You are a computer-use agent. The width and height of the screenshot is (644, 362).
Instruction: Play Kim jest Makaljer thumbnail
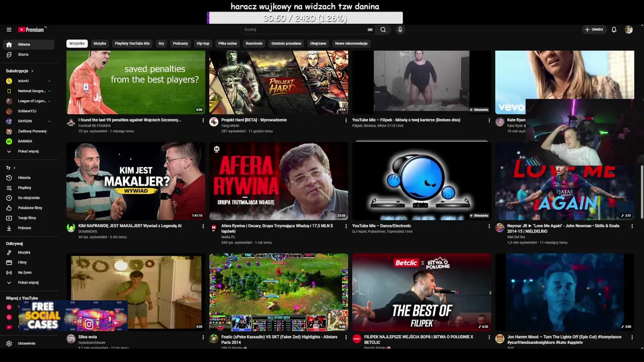coord(136,181)
